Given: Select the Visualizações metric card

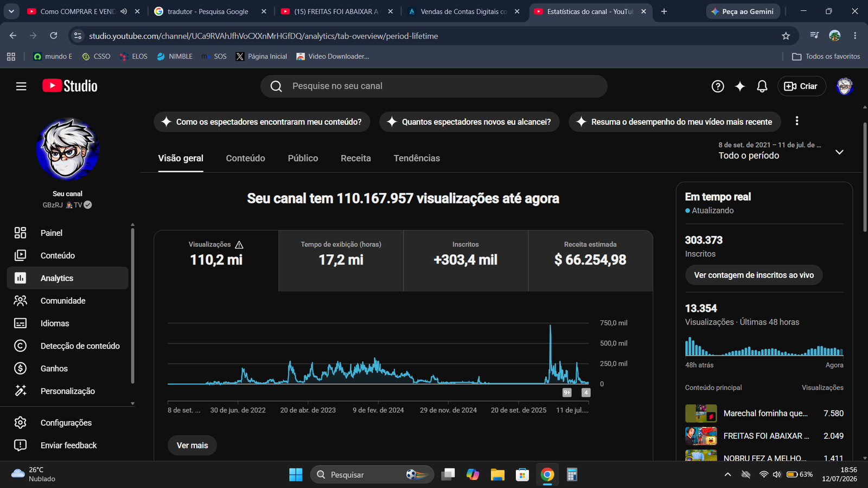Looking at the screenshot, I should [216, 261].
